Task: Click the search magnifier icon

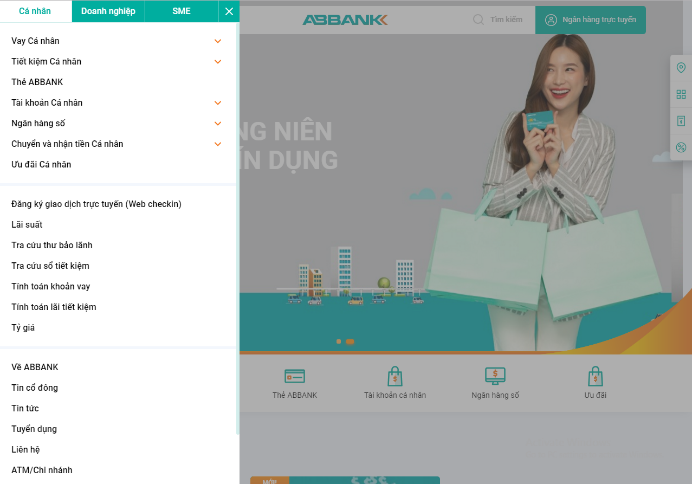Action: (x=478, y=20)
